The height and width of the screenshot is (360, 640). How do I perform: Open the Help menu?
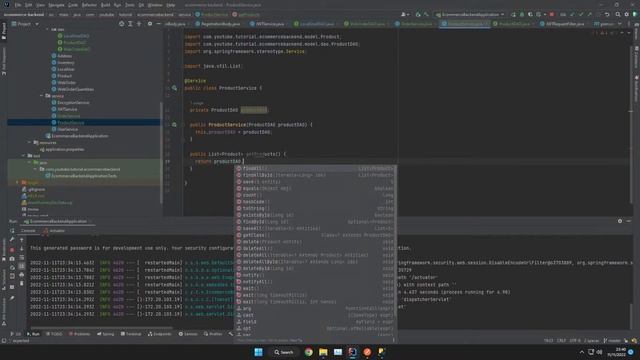click(x=171, y=5)
